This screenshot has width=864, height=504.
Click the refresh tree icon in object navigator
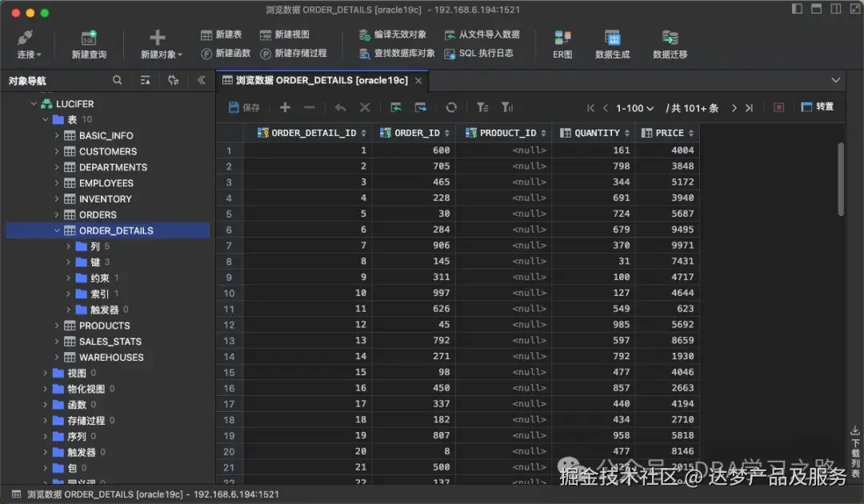pos(173,81)
